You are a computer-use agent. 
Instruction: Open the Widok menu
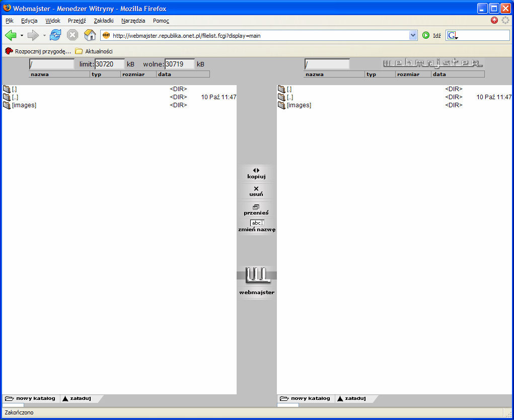(x=53, y=21)
